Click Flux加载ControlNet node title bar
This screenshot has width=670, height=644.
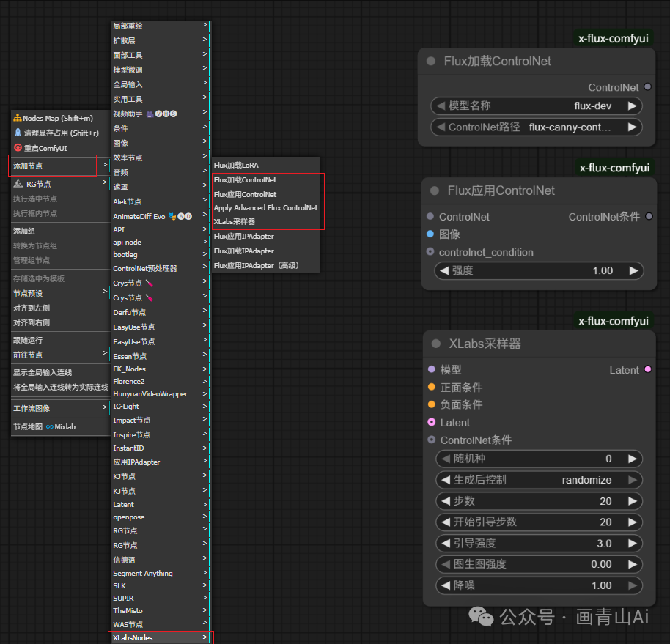(x=537, y=61)
